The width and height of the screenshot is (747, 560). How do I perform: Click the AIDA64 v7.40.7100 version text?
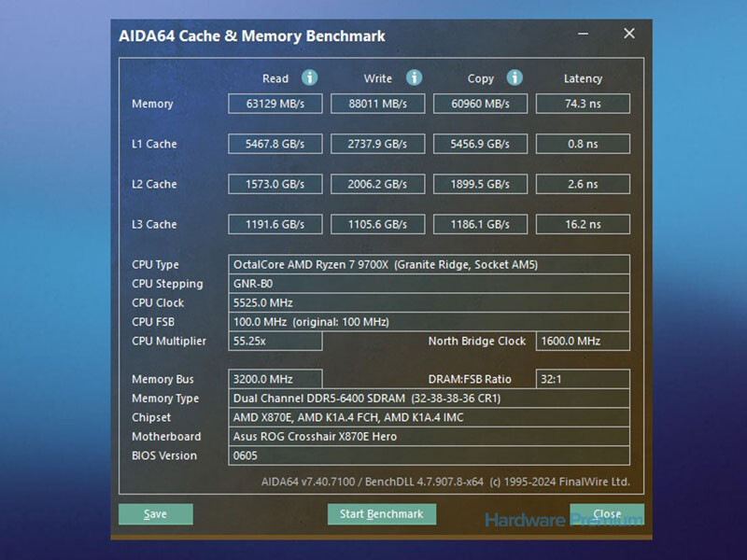tap(445, 482)
